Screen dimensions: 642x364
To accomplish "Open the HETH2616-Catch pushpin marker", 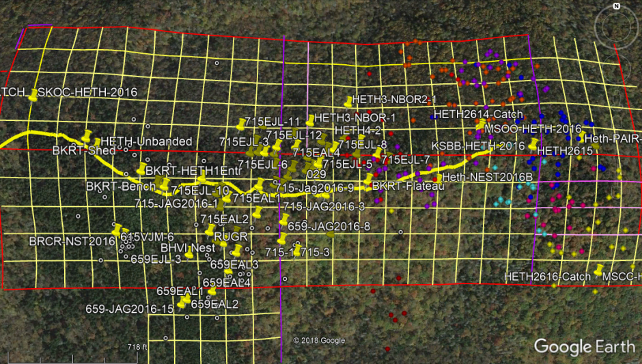I will point(598,269).
